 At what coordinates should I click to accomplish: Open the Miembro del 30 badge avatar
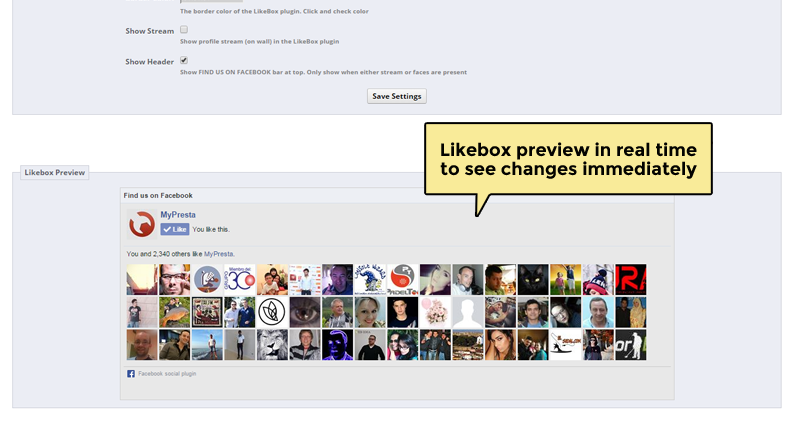click(239, 280)
